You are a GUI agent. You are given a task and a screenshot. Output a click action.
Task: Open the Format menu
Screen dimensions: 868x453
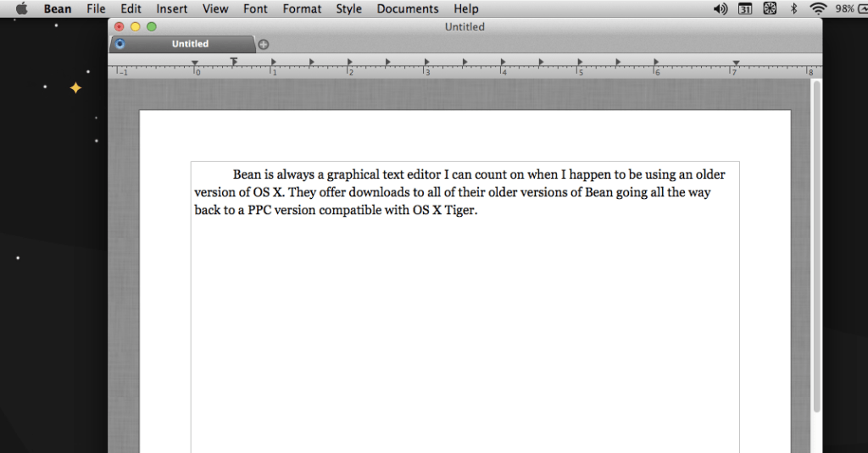pyautogui.click(x=302, y=8)
